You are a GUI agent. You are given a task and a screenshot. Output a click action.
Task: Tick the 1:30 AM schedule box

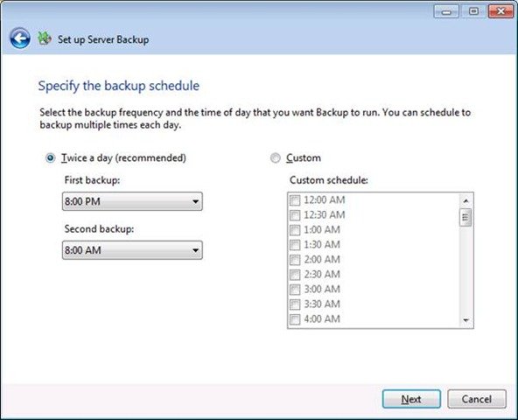pos(295,245)
